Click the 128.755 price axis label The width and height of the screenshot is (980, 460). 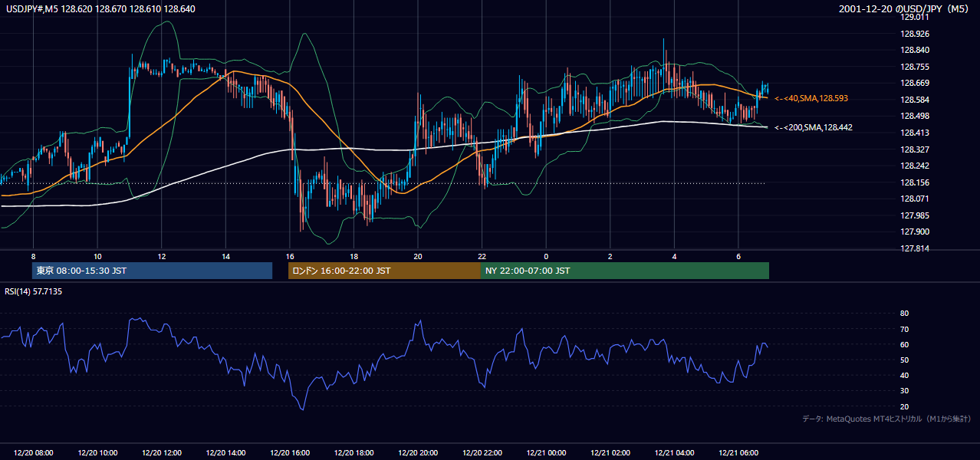[914, 67]
